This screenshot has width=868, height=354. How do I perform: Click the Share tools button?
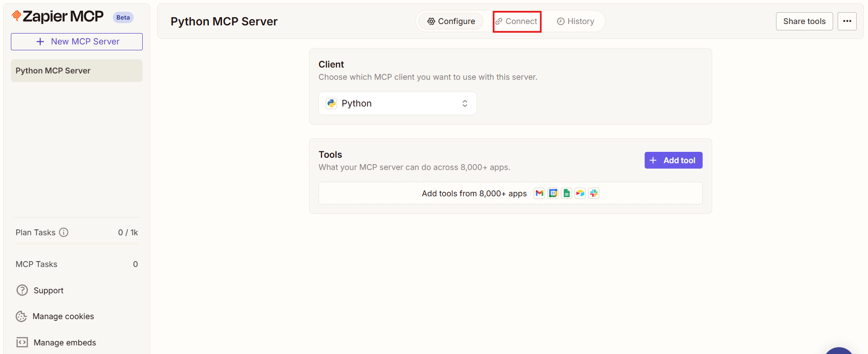pos(804,21)
